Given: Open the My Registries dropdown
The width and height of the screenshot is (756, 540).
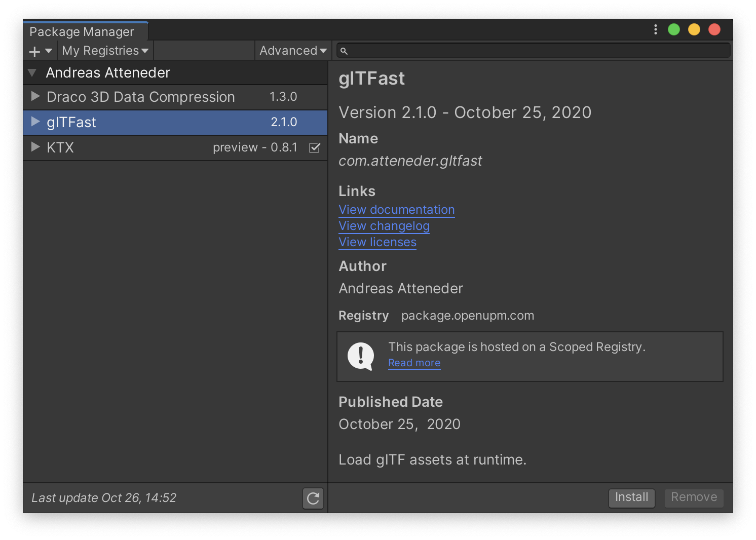Looking at the screenshot, I should [x=104, y=51].
